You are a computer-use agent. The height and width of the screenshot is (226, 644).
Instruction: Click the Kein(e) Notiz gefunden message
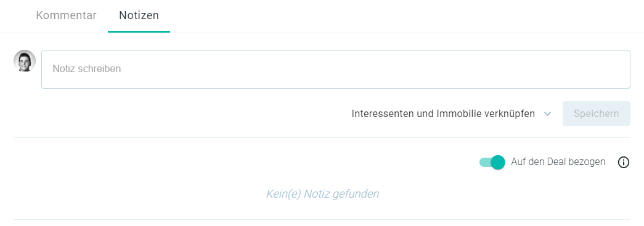[322, 193]
